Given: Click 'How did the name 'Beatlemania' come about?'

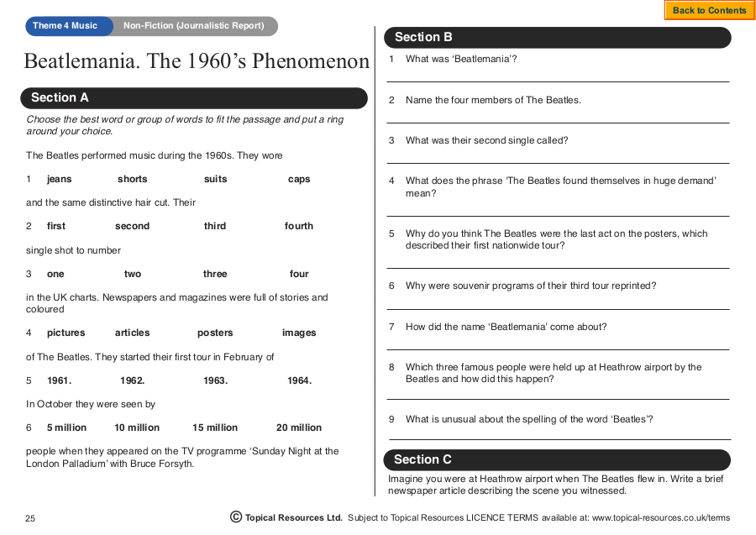Looking at the screenshot, I should coord(507,327).
